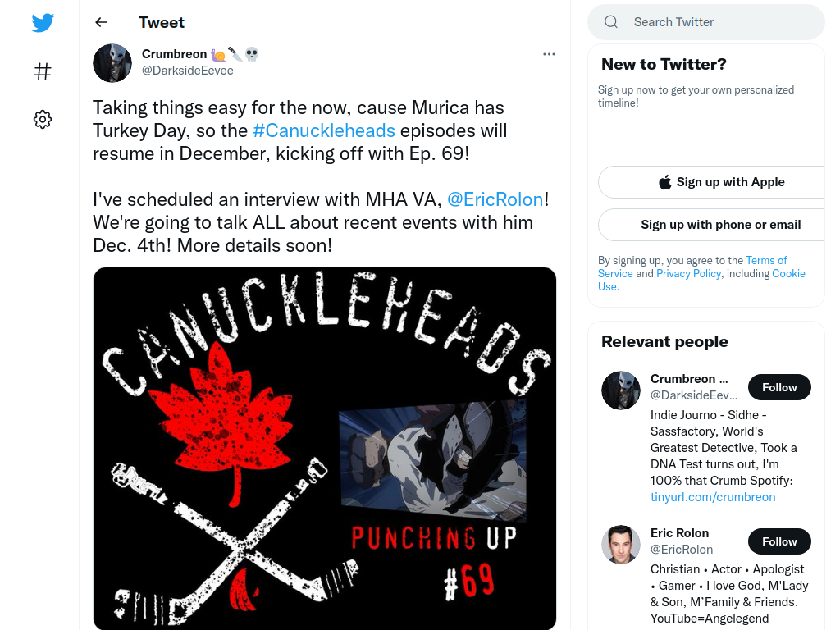The image size is (840, 630).
Task: Click the Twitter bird logo
Action: click(x=43, y=22)
